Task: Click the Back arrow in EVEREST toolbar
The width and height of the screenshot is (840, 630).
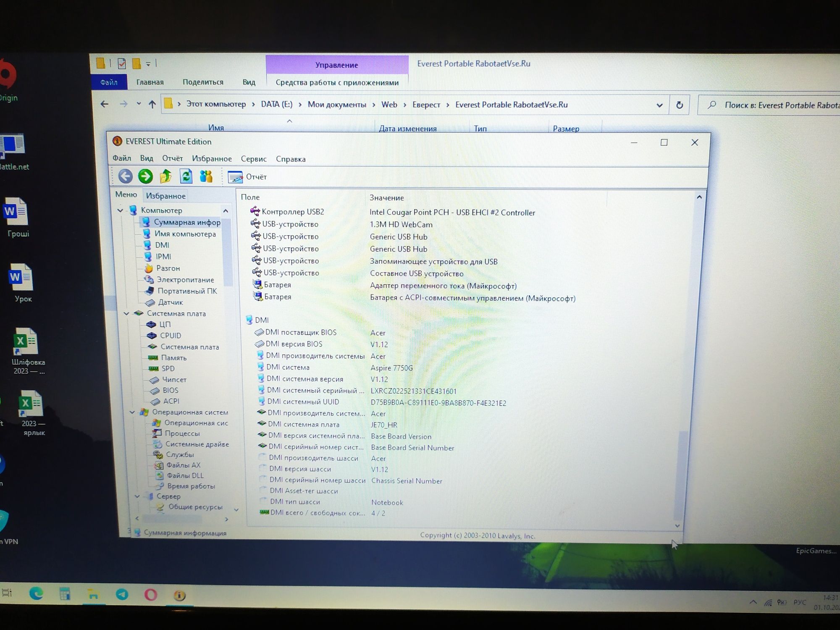Action: [x=125, y=176]
